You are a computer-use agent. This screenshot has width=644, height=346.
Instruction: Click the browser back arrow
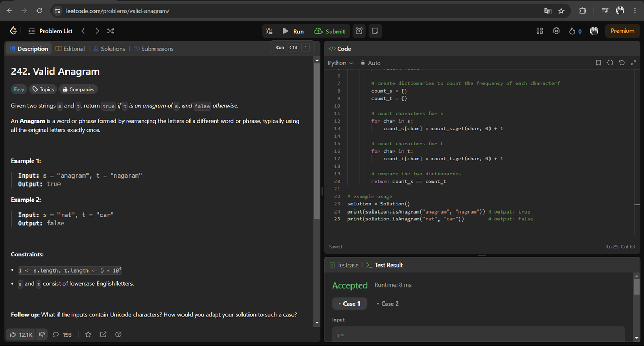[9, 11]
